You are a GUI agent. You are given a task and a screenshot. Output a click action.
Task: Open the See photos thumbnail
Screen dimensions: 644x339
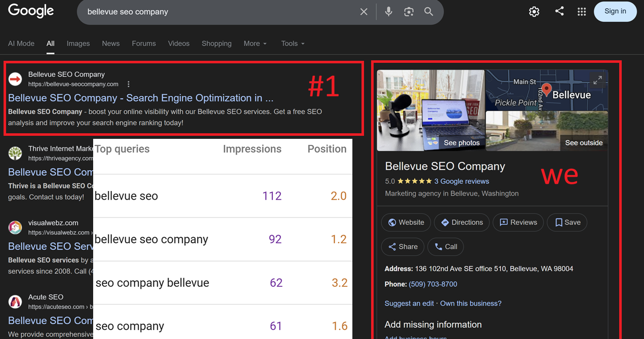[430, 110]
